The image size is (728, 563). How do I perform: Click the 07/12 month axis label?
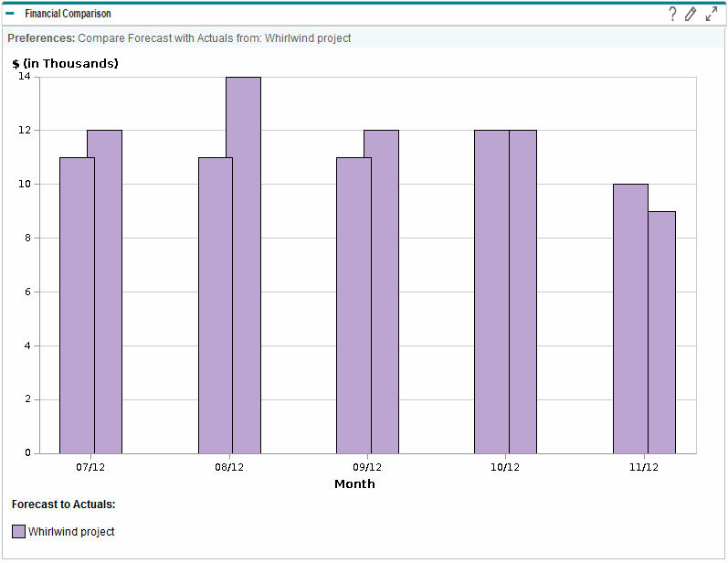pyautogui.click(x=90, y=467)
